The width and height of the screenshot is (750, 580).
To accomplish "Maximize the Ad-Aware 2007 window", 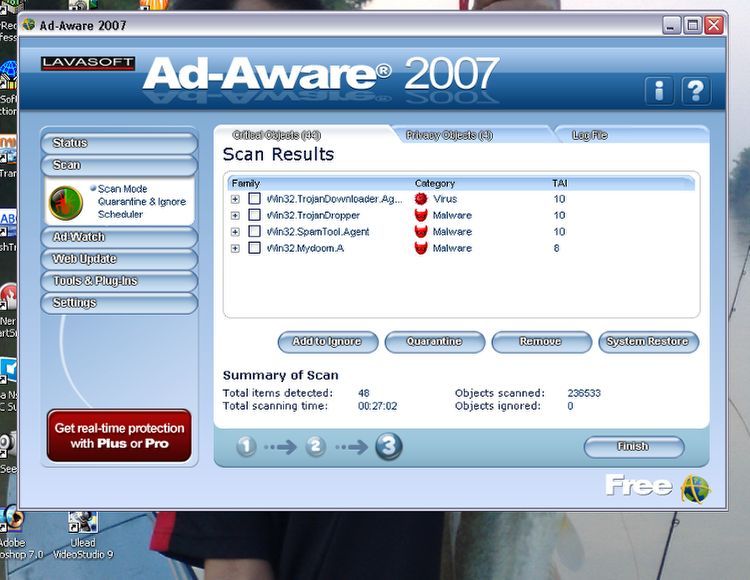I will (x=693, y=25).
